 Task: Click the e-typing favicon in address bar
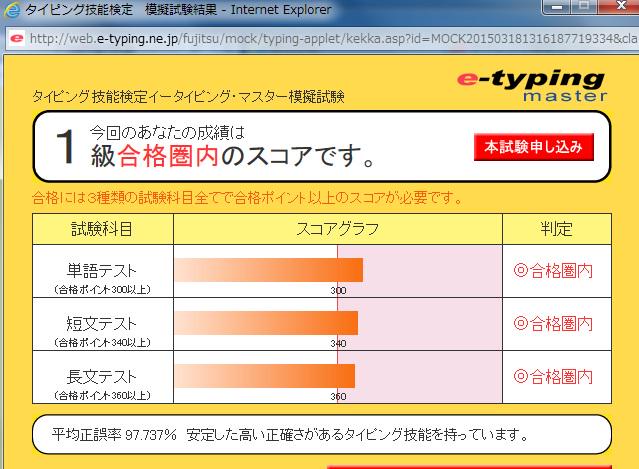(x=17, y=39)
